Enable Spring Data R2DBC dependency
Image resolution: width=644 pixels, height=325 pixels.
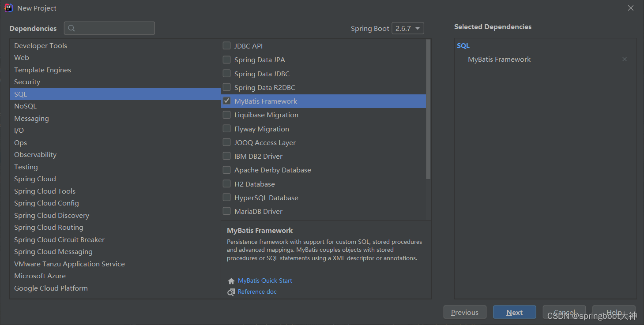[x=226, y=87]
